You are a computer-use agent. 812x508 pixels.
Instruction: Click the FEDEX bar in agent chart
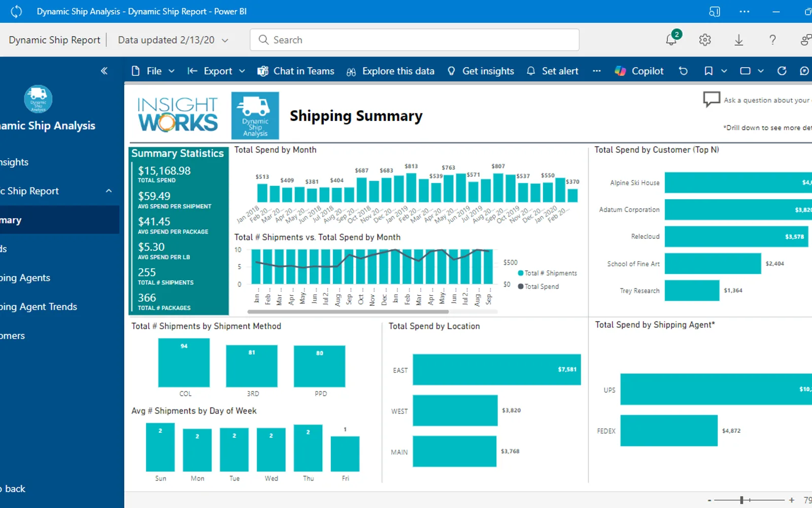point(669,430)
